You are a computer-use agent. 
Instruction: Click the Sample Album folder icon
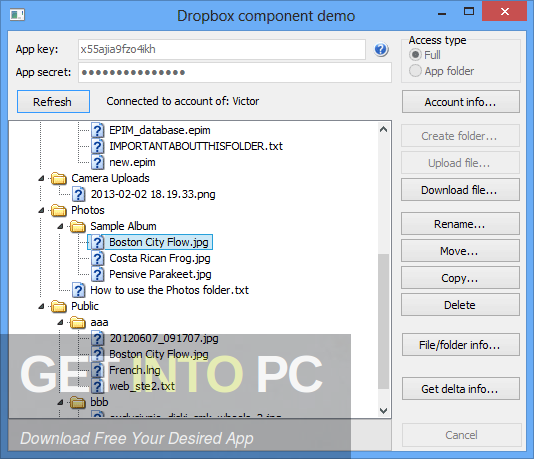[78, 226]
